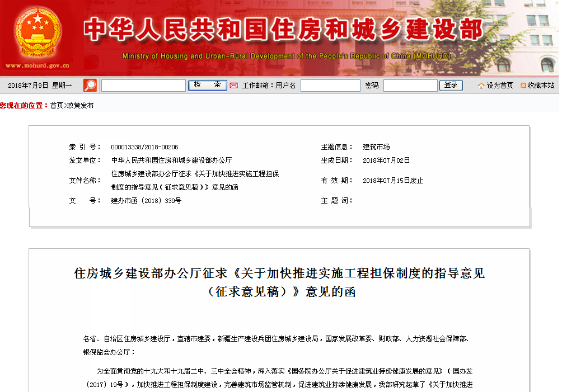Click the national emblem logo
This screenshot has width=562, height=392.
38,32
